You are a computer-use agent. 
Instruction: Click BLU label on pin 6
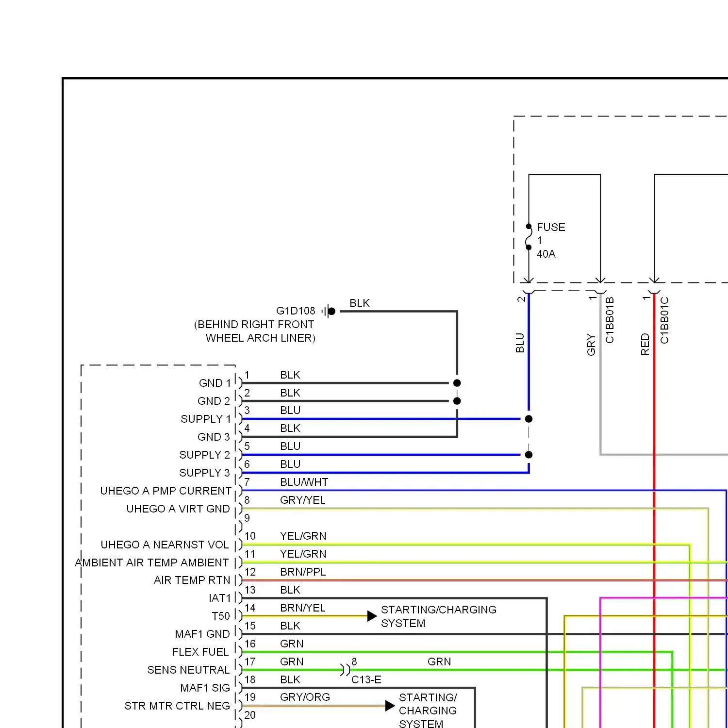(x=290, y=464)
